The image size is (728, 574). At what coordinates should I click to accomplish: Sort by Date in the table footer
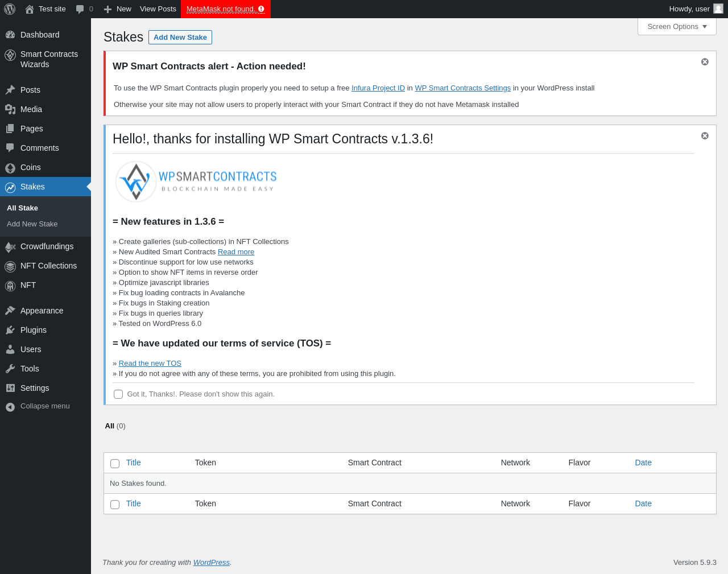[x=643, y=503]
